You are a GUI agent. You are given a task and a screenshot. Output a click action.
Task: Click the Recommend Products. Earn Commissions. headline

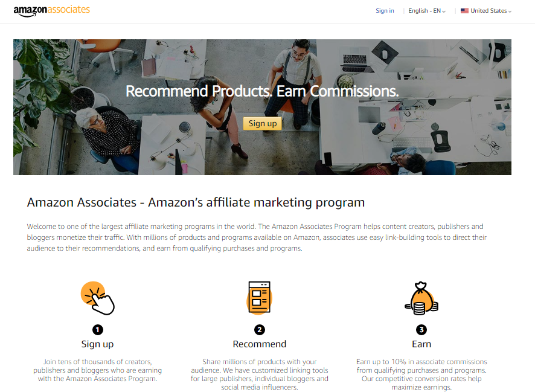(262, 91)
